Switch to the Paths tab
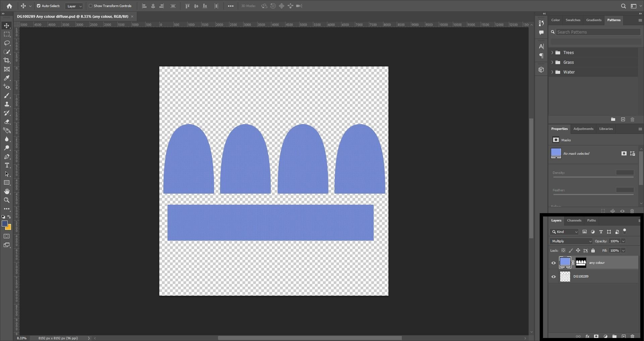The width and height of the screenshot is (644, 341). coord(591,221)
